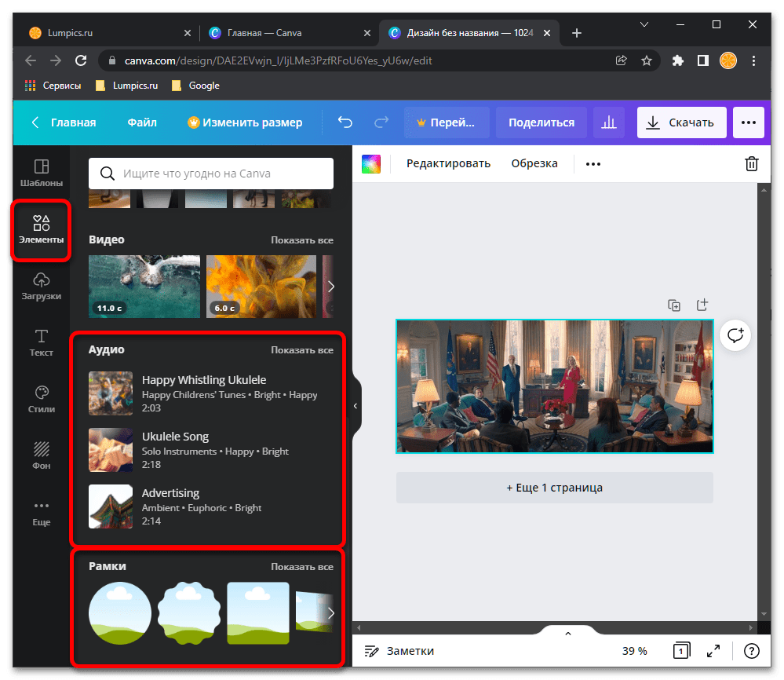The width and height of the screenshot is (784, 680).
Task: Open the Элементы sidebar panel
Action: coord(41,229)
